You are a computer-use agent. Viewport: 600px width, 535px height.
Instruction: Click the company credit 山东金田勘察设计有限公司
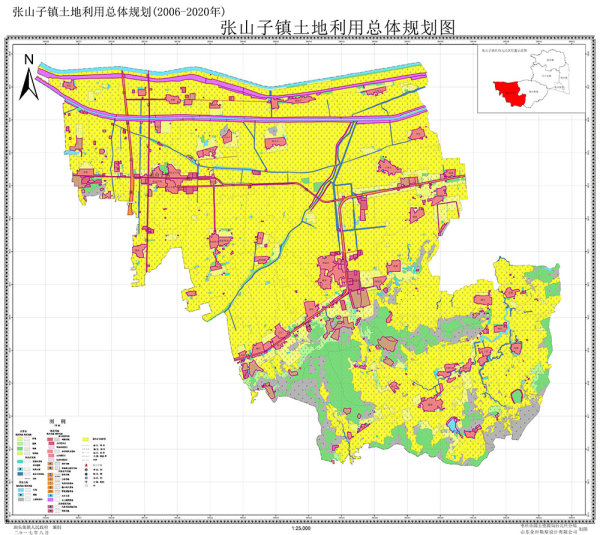click(549, 532)
